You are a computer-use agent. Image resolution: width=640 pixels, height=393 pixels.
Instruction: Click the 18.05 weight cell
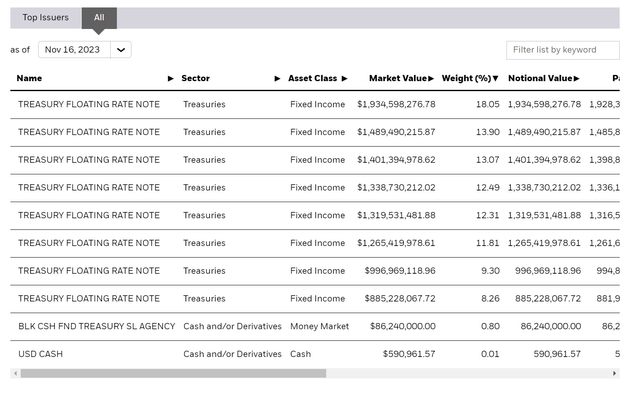coord(488,104)
